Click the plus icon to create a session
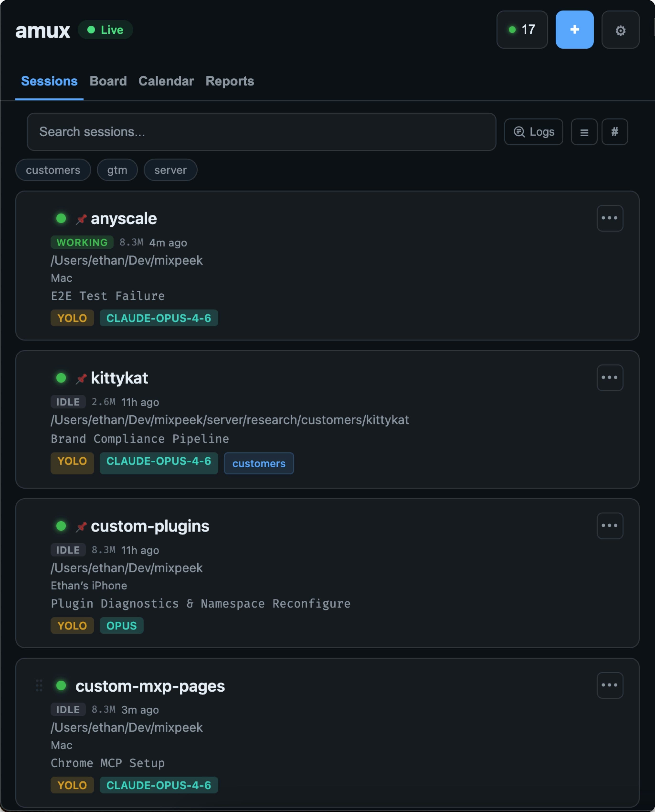The height and width of the screenshot is (812, 655). (574, 30)
